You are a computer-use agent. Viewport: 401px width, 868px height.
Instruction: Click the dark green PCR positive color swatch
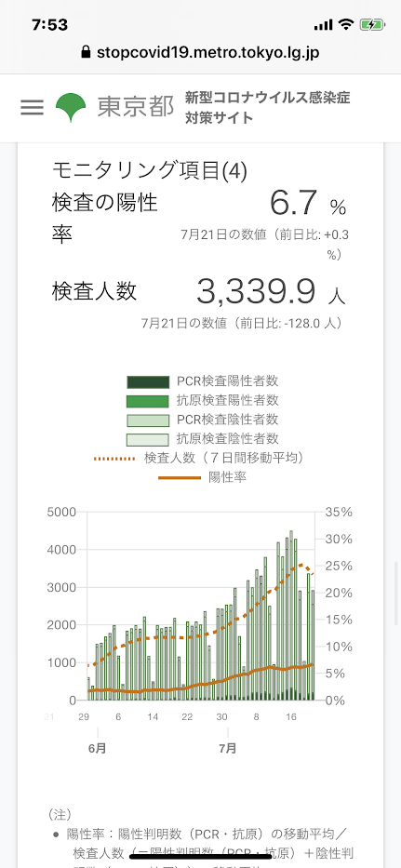click(147, 382)
